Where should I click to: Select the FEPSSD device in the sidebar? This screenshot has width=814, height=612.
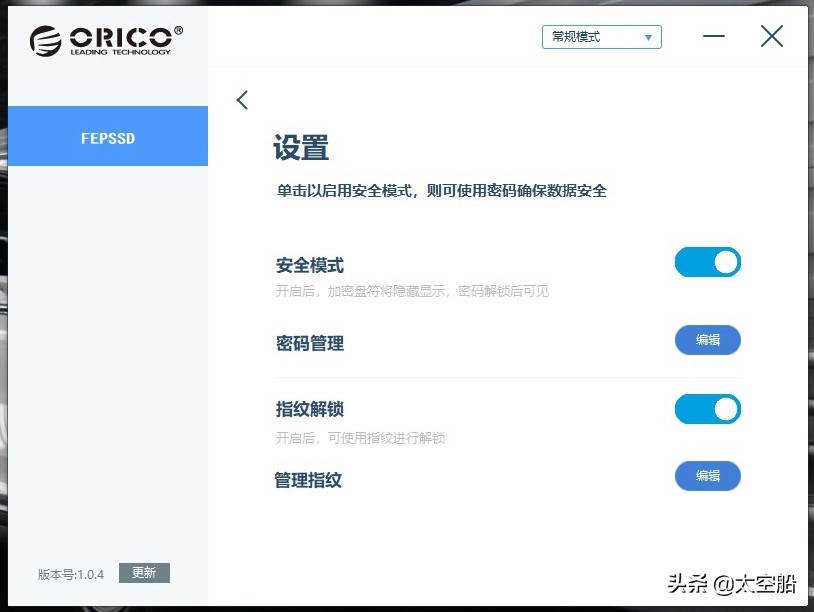[x=107, y=137]
